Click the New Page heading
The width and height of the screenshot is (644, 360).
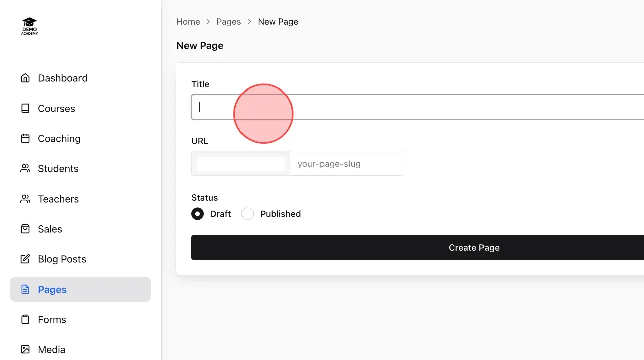click(200, 46)
